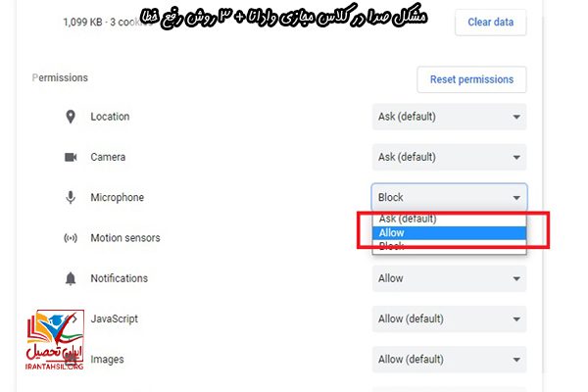The width and height of the screenshot is (588, 392).
Task: Click the Microphone label text
Action: click(x=117, y=197)
